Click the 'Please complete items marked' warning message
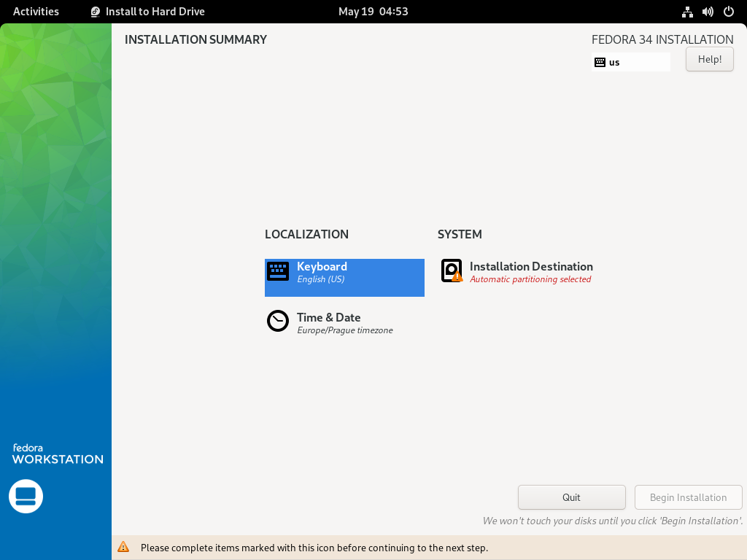Image resolution: width=747 pixels, height=560 pixels. click(x=314, y=548)
